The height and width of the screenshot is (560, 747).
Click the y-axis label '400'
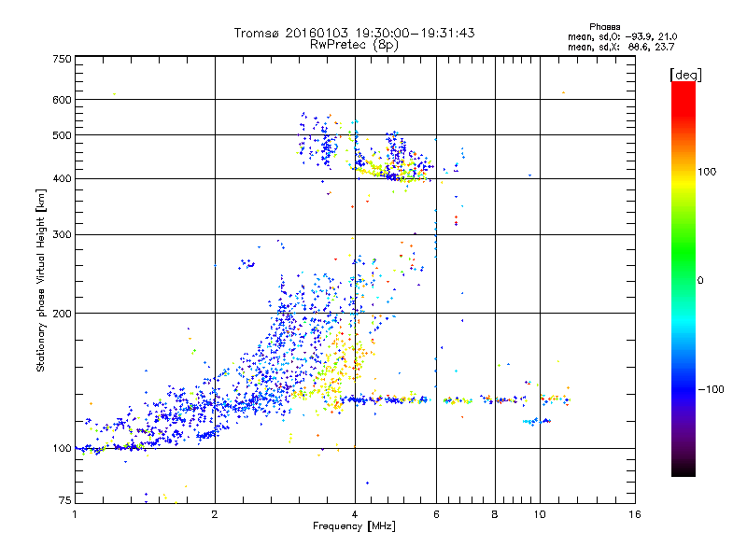pos(62,179)
